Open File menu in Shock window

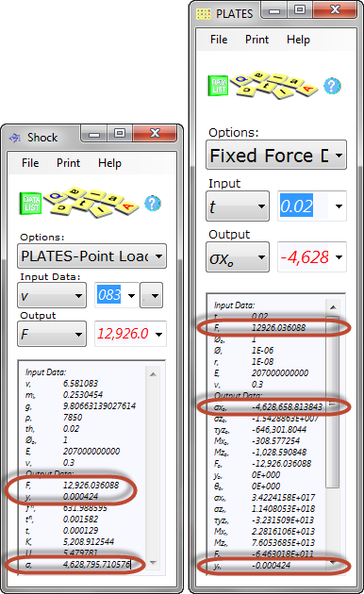tap(30, 163)
